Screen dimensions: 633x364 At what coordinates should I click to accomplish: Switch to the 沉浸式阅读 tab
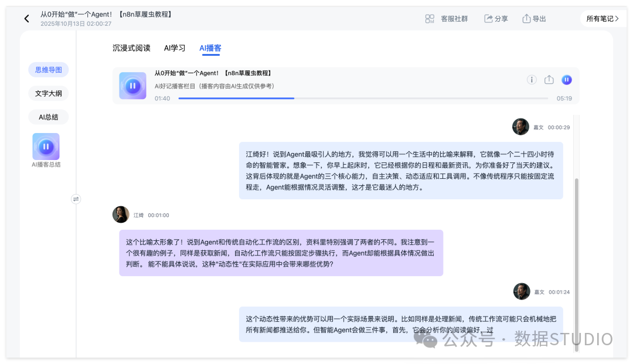coord(131,48)
